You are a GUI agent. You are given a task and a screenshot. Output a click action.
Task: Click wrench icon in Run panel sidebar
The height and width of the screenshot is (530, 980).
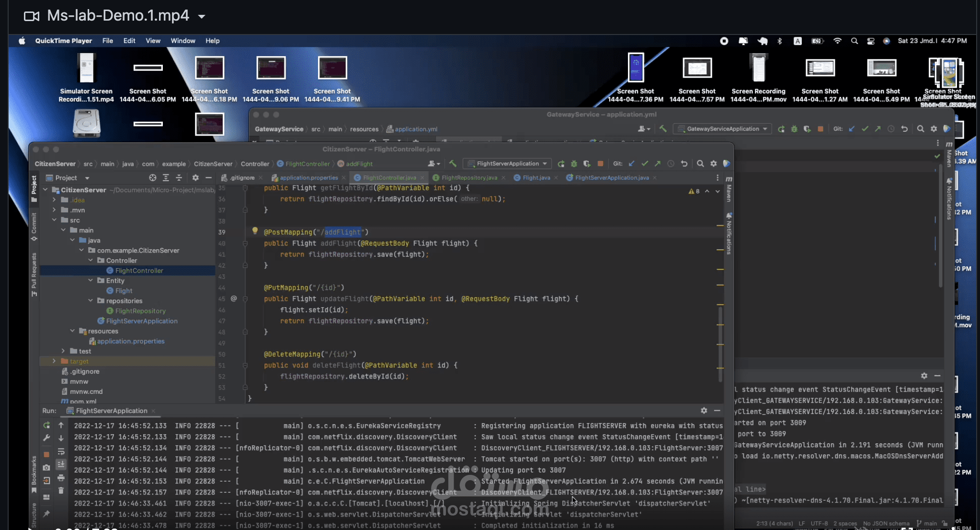[46, 438]
